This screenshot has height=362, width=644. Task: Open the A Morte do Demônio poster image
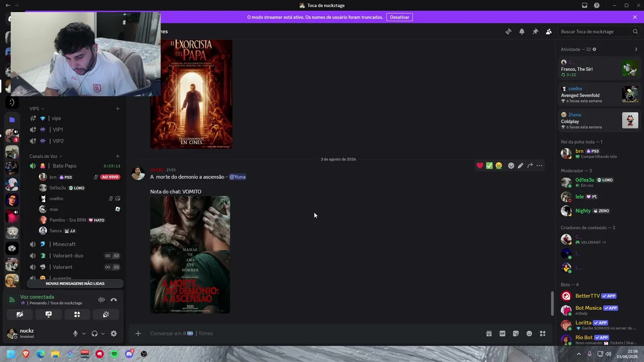190,254
